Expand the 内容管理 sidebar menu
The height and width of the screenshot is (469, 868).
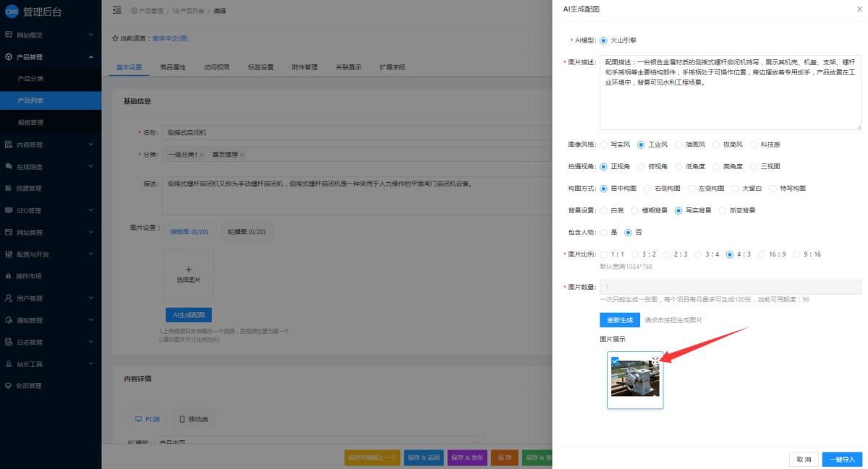pyautogui.click(x=90, y=145)
